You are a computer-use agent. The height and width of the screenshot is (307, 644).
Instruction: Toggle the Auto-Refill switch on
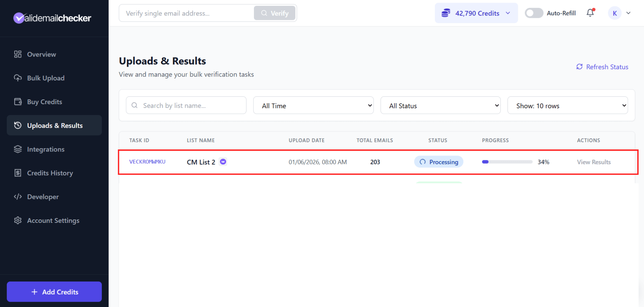[x=534, y=13]
